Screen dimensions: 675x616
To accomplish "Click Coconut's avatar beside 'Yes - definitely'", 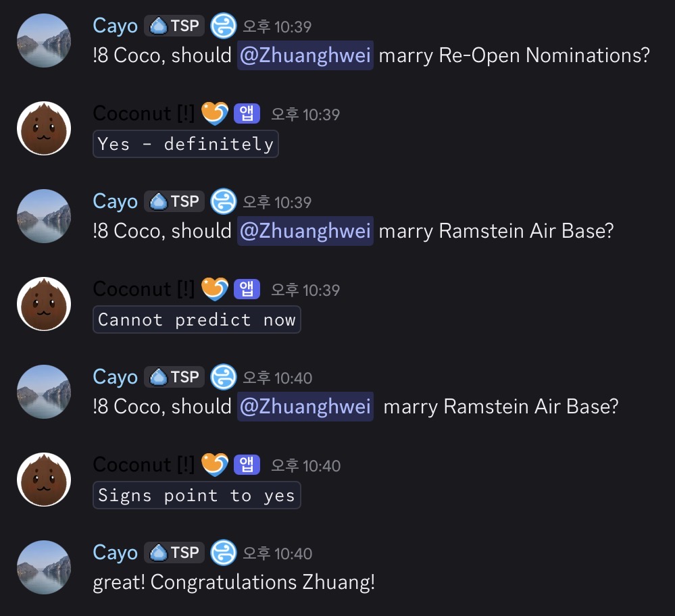I will (x=44, y=128).
